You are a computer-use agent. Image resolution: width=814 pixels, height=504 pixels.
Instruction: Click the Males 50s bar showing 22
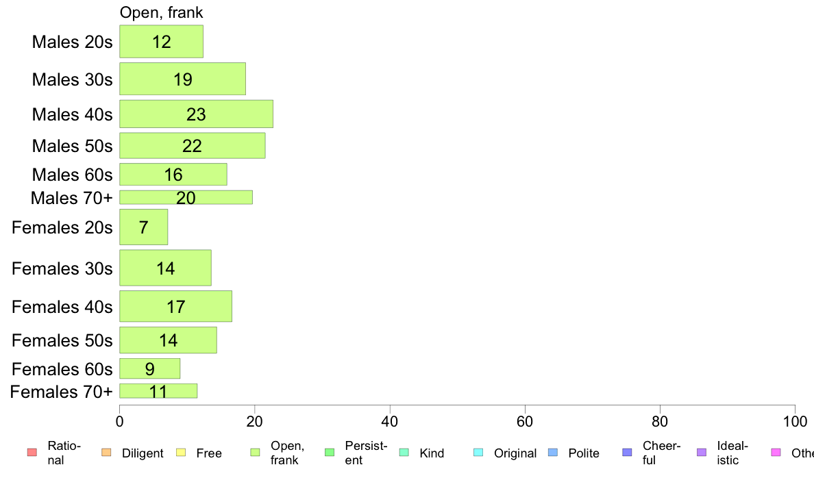pos(193,146)
